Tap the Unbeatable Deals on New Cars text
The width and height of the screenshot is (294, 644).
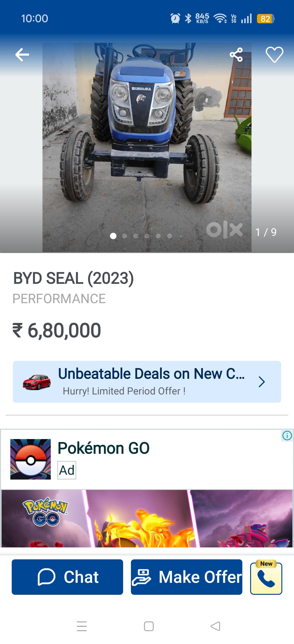click(x=151, y=374)
